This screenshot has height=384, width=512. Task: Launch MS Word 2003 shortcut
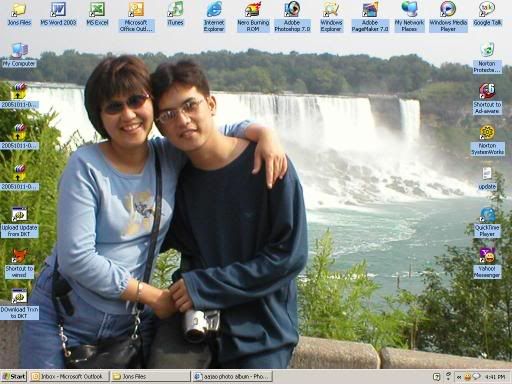pyautogui.click(x=58, y=14)
